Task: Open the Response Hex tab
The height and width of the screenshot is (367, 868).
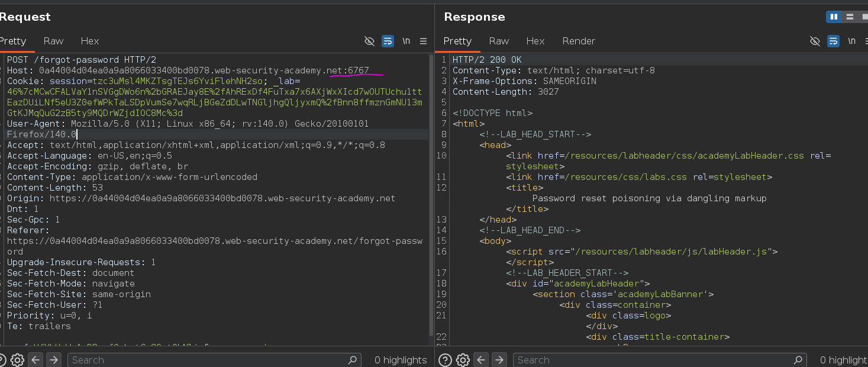Action: [535, 41]
